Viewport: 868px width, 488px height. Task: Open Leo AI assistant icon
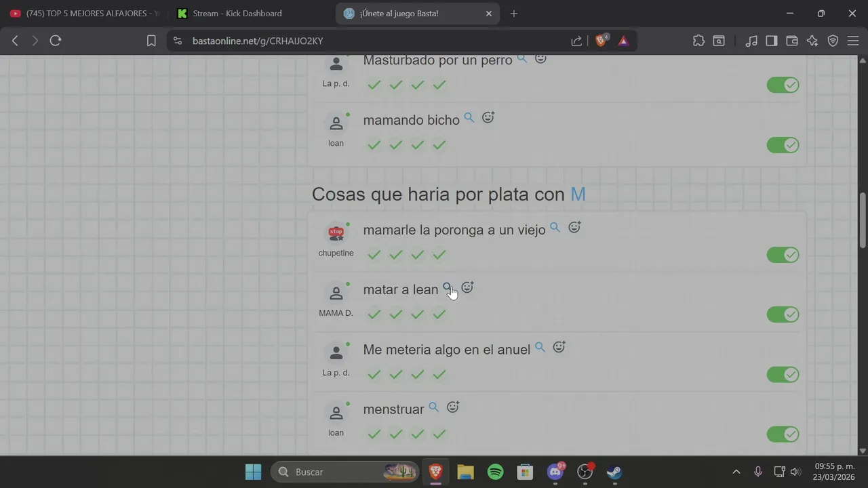[812, 41]
